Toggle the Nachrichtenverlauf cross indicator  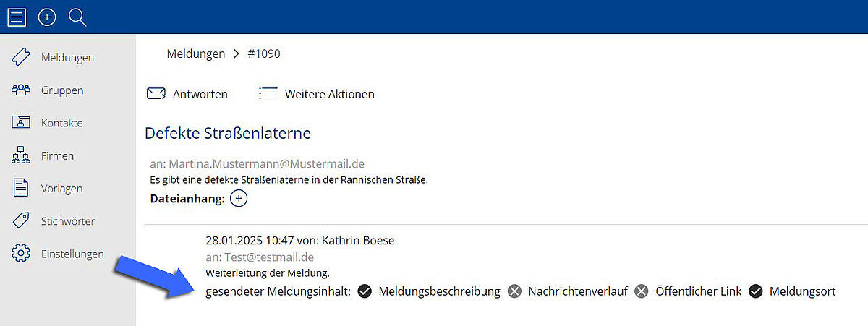tap(514, 291)
